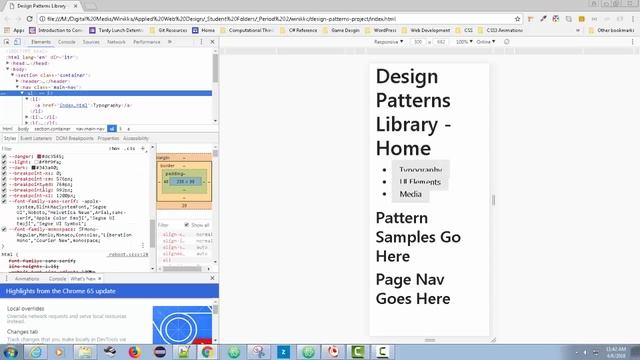
Task: Open the Other bookmarks folder
Action: tap(611, 30)
